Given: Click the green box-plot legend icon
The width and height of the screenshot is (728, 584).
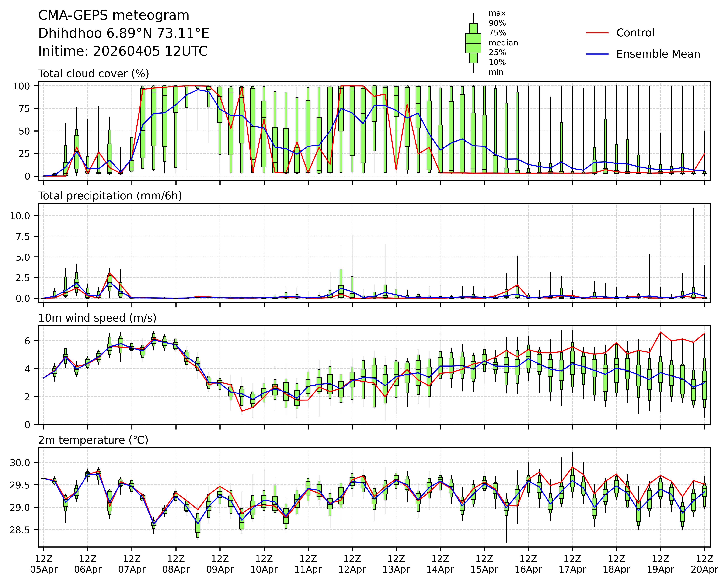Looking at the screenshot, I should (x=473, y=43).
